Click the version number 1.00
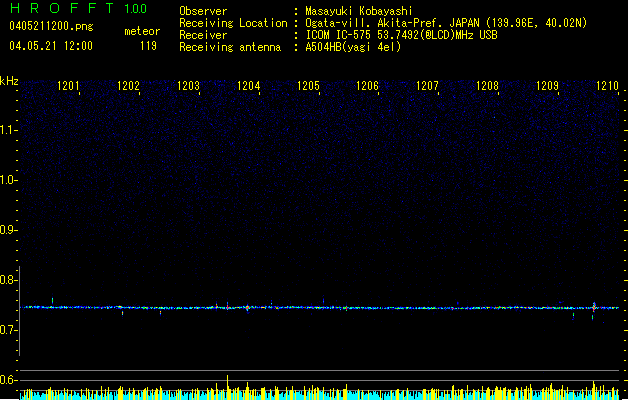The image size is (629, 400). tap(135, 9)
